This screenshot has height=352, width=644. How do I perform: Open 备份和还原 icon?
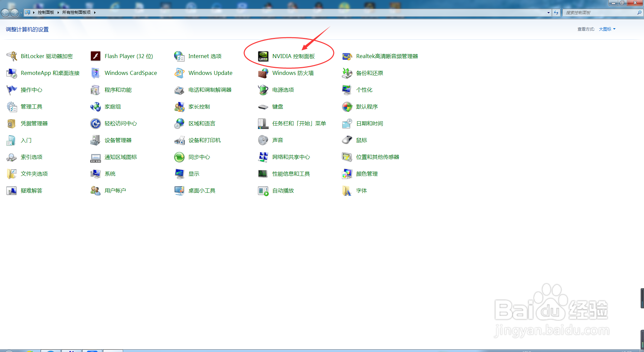coord(347,73)
